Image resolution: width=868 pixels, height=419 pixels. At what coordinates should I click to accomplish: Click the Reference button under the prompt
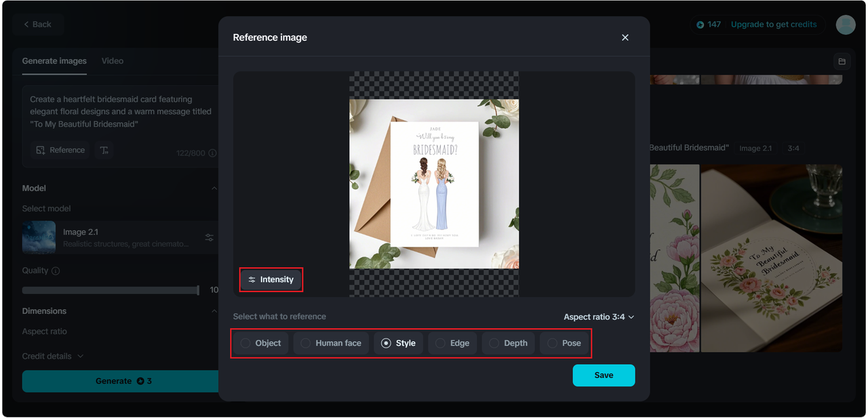coord(60,150)
